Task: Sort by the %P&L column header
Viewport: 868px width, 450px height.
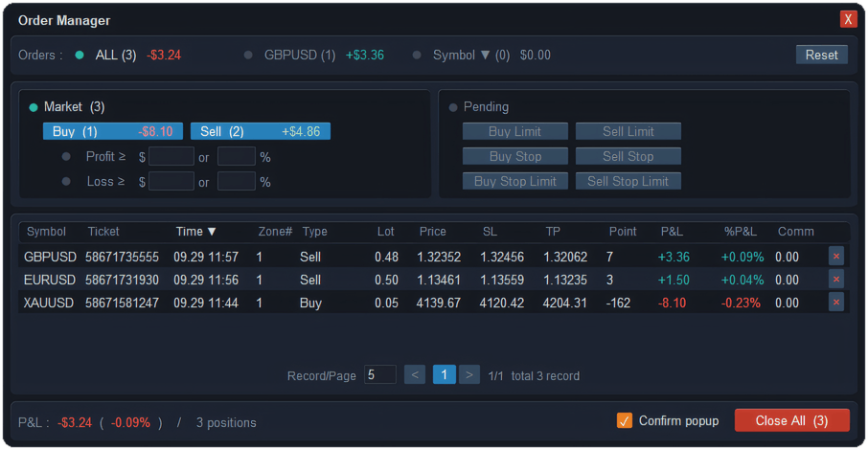Action: (x=741, y=232)
